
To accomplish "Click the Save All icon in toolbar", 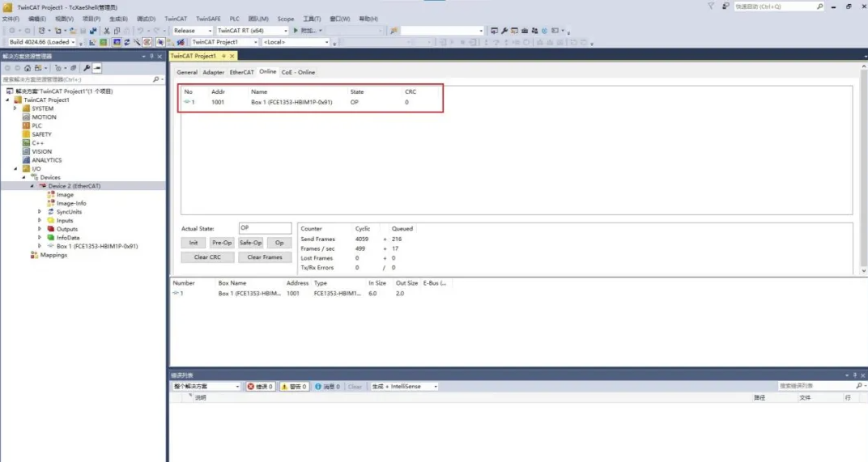I will 93,31.
